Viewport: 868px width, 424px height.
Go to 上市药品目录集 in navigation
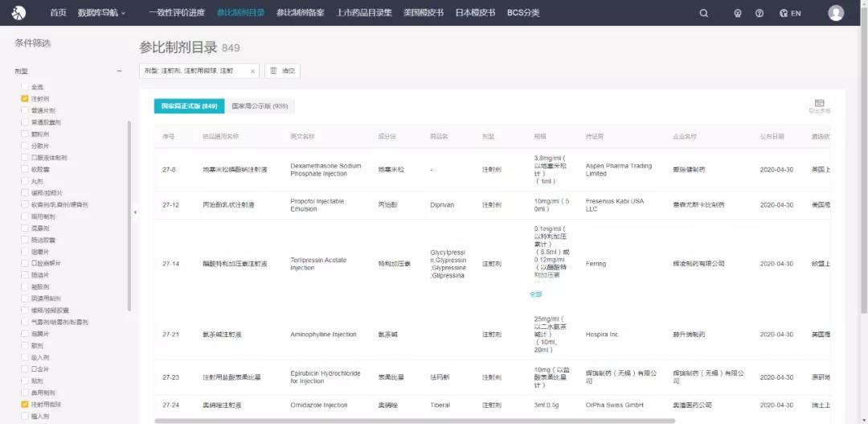point(364,13)
